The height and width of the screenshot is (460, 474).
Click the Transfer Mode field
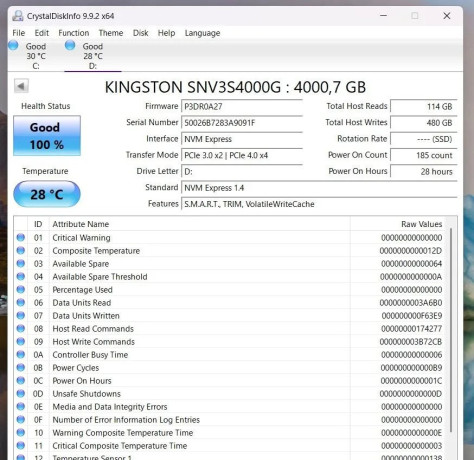click(242, 155)
